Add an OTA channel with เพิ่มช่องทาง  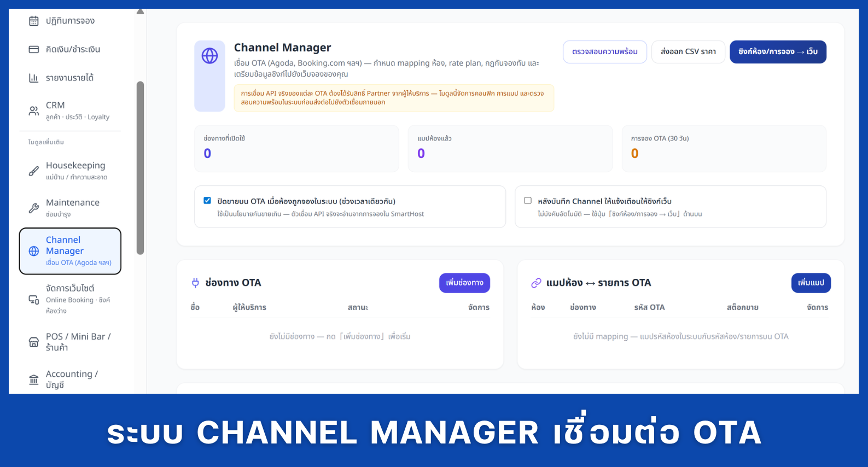pos(464,283)
